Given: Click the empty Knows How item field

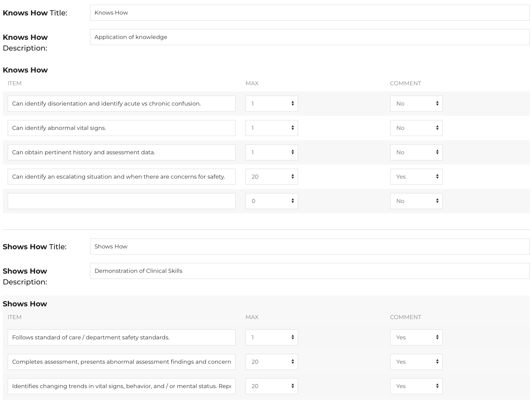Looking at the screenshot, I should [x=122, y=201].
